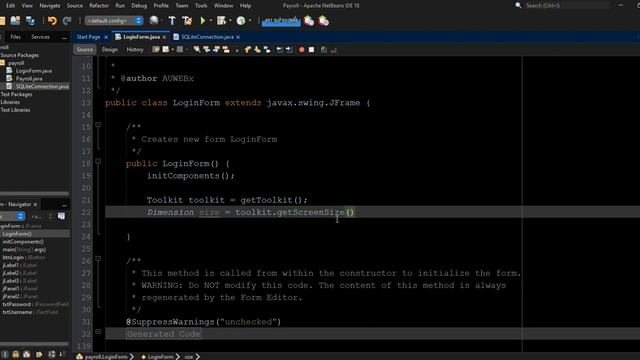
Task: Click the Shift Line Left icon
Action: [x=279, y=50]
